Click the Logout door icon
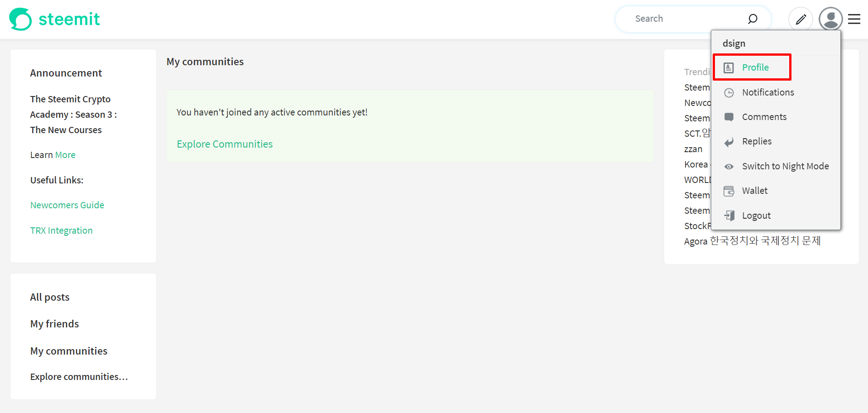Image resolution: width=868 pixels, height=413 pixels. click(729, 216)
